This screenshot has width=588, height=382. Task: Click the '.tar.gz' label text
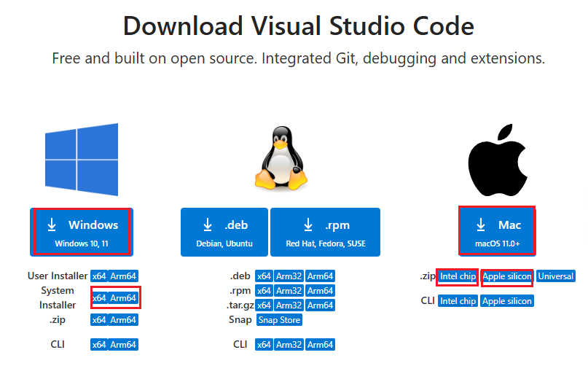[x=240, y=305]
